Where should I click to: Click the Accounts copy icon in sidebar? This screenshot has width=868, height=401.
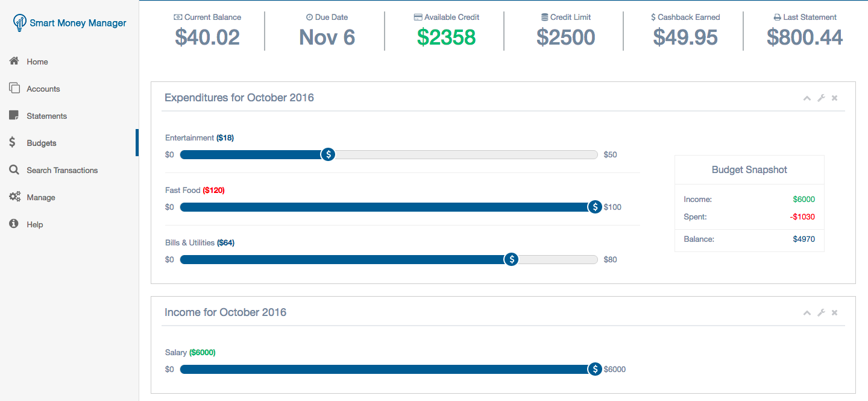14,88
